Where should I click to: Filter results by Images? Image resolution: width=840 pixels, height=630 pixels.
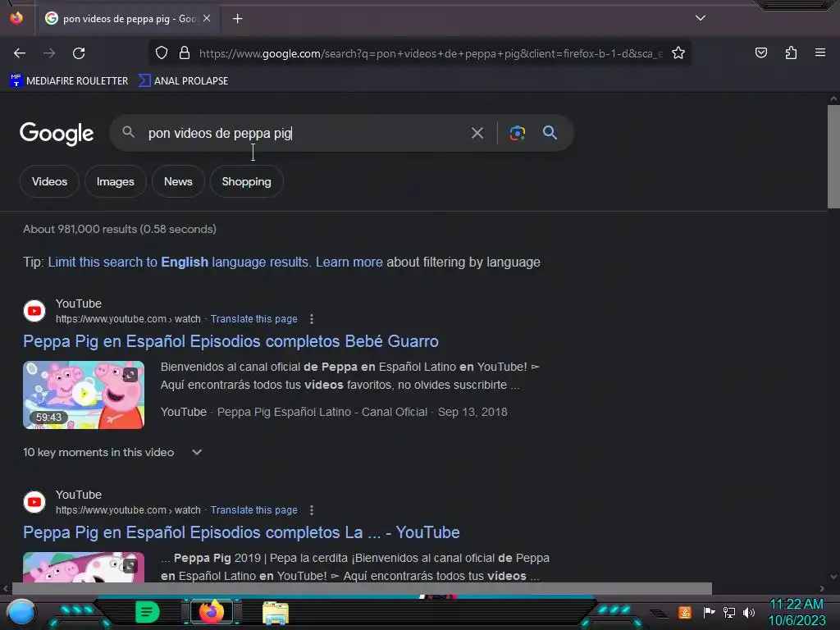point(115,181)
